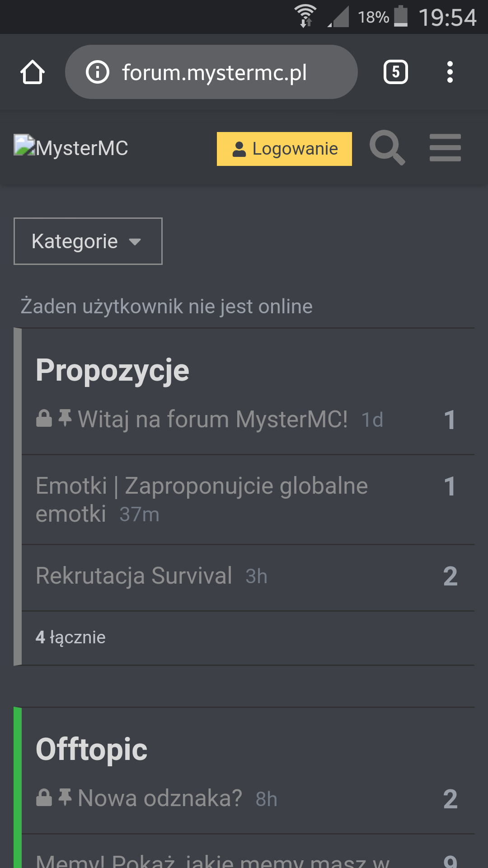Tap the forum.mystermc.pl address bar

pos(214,72)
